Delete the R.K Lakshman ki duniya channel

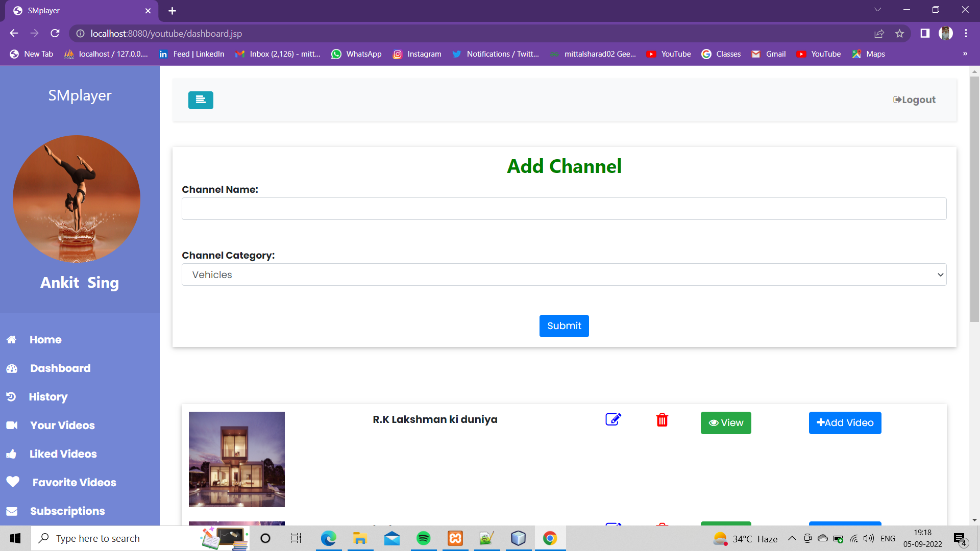tap(662, 420)
